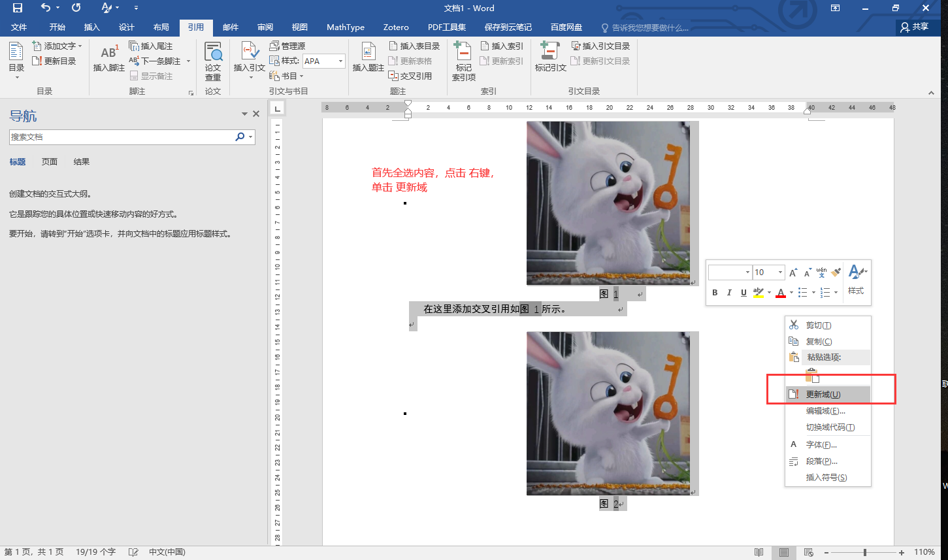Click the 标记引文 icon
Viewport: 948px width, 560px height.
pyautogui.click(x=550, y=58)
